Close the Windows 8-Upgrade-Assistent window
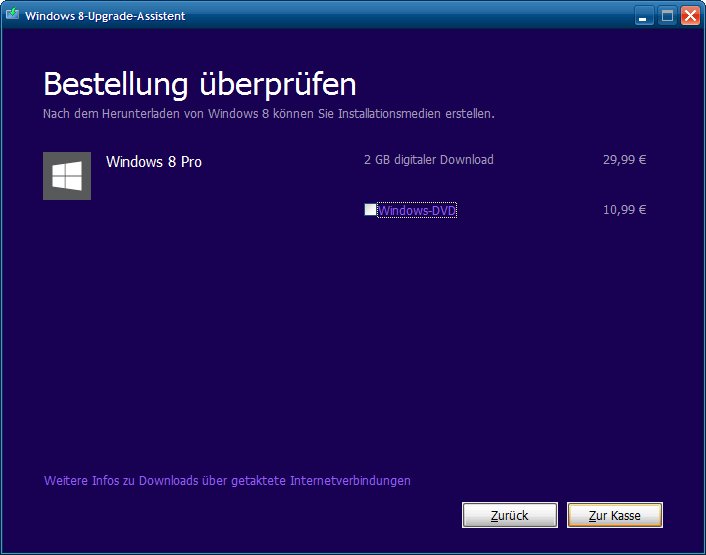Image resolution: width=706 pixels, height=555 pixels. (x=690, y=16)
